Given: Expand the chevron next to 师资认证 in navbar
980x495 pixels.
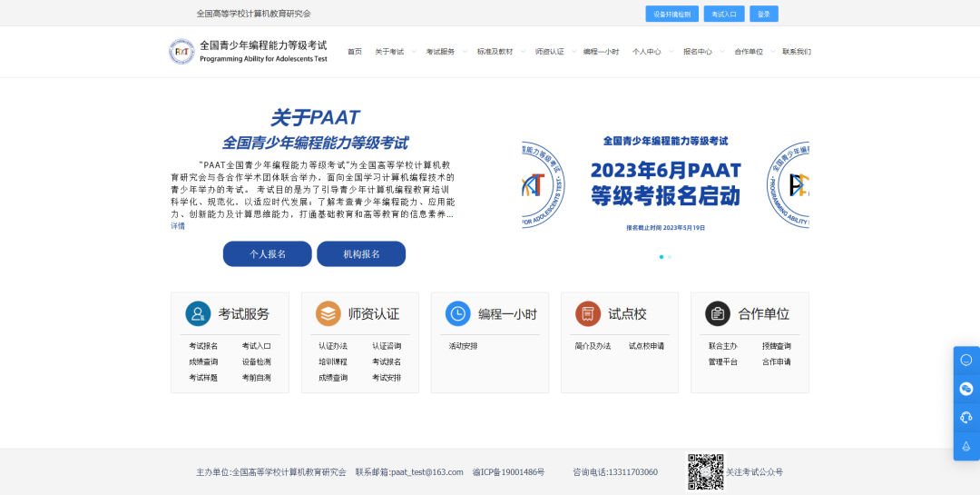Looking at the screenshot, I should (x=573, y=52).
